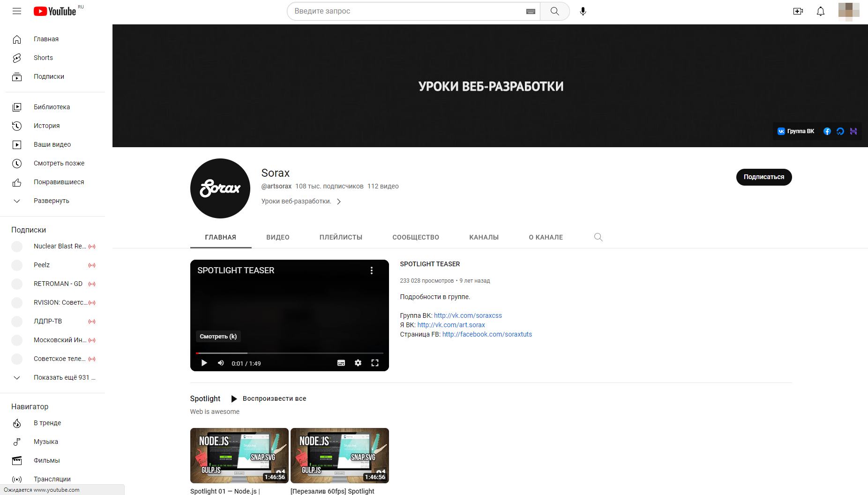The height and width of the screenshot is (495, 868).
Task: Open notifications bell
Action: [821, 11]
